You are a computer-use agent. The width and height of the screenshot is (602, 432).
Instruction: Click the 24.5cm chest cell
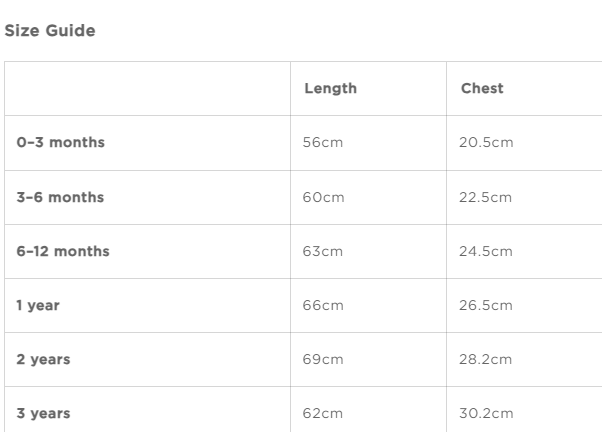[x=486, y=251]
